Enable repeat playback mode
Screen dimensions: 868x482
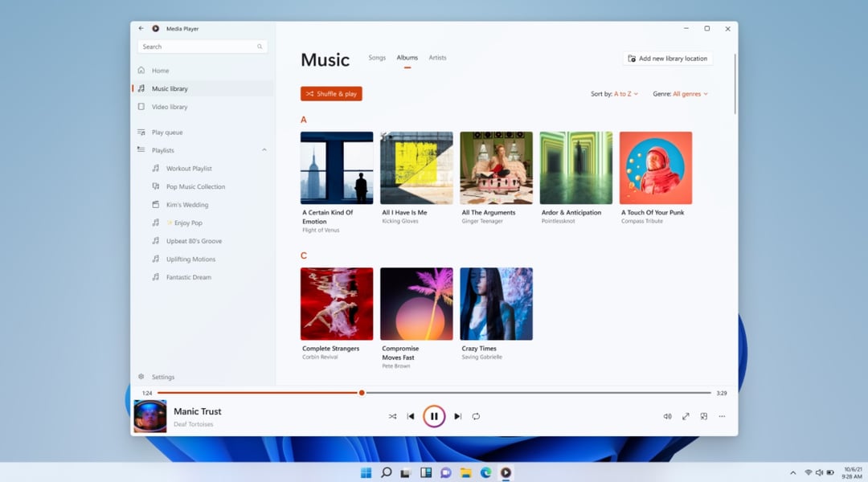tap(475, 416)
